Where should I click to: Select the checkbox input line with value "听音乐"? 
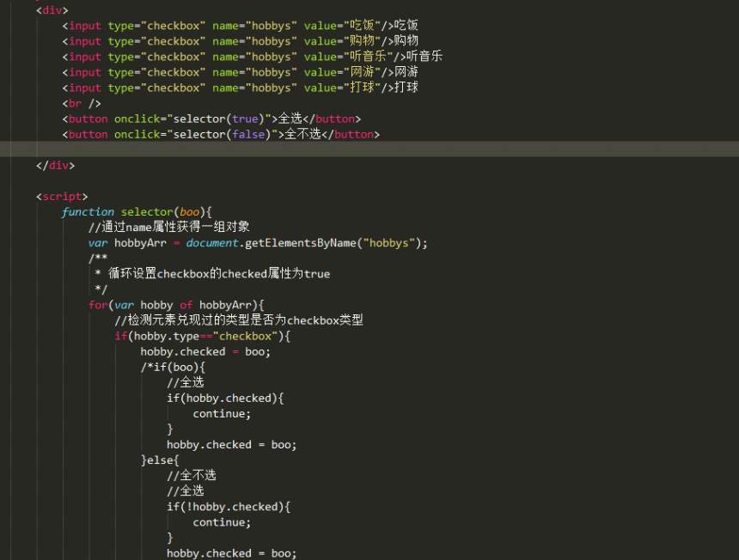tap(252, 57)
